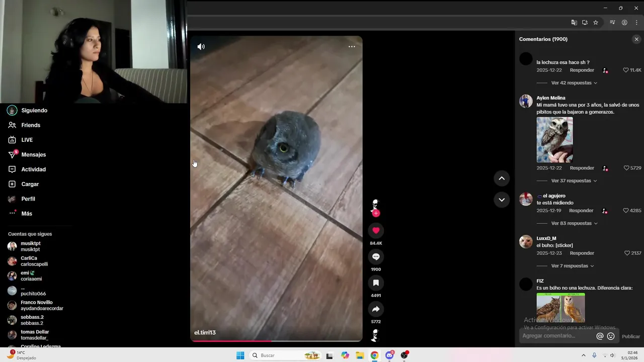Click the Agregar comentario input field
Image resolution: width=644 pixels, height=362 pixels.
[x=556, y=336]
